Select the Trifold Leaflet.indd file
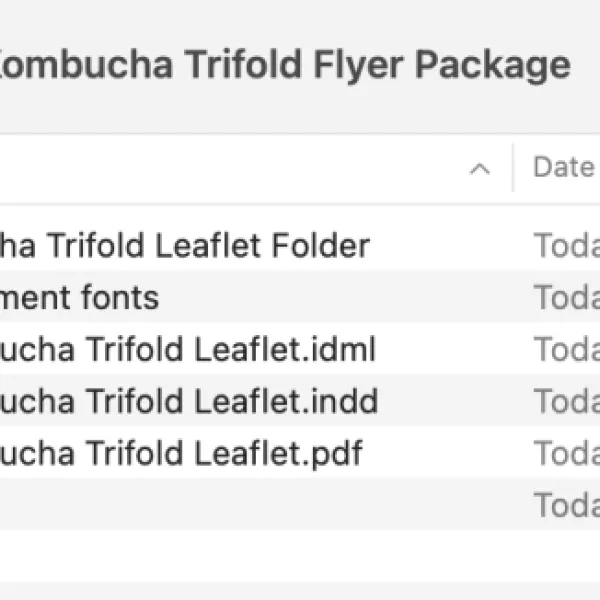 click(x=300, y=401)
